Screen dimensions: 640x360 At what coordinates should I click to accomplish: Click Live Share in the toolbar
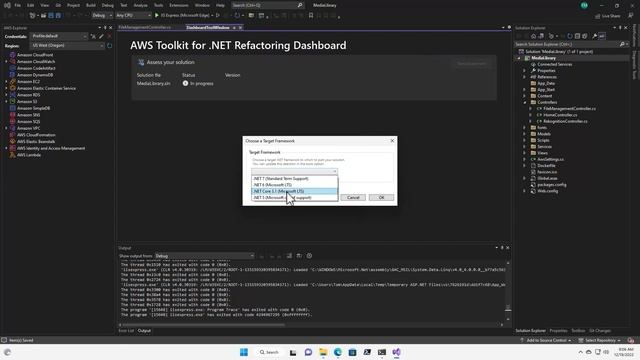click(608, 16)
